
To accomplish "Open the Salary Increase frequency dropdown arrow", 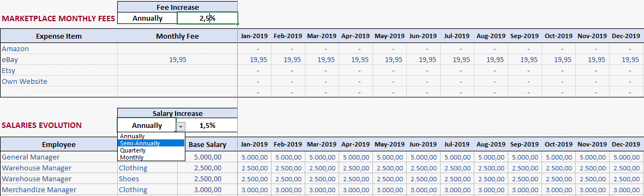I will click(181, 126).
